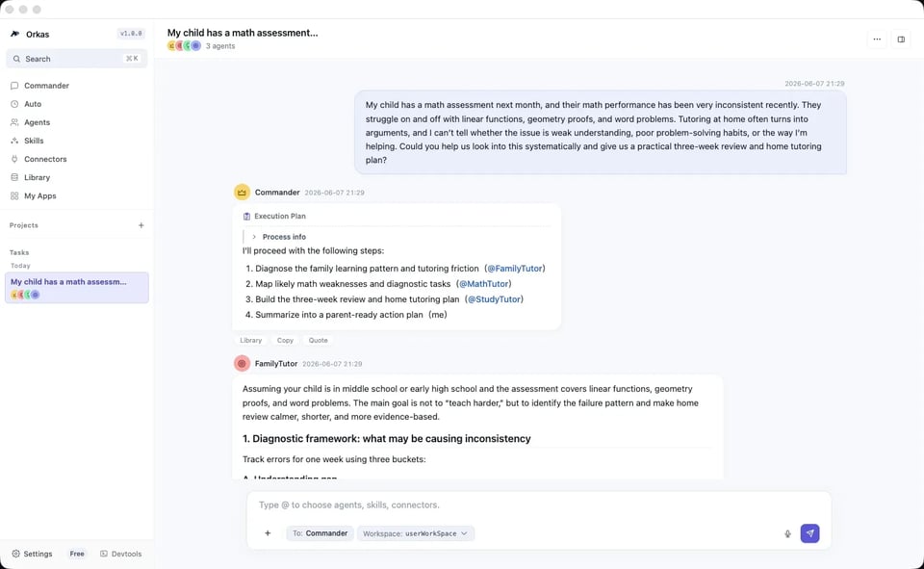Click the Settings gear icon
The image size is (924, 569).
(x=16, y=554)
